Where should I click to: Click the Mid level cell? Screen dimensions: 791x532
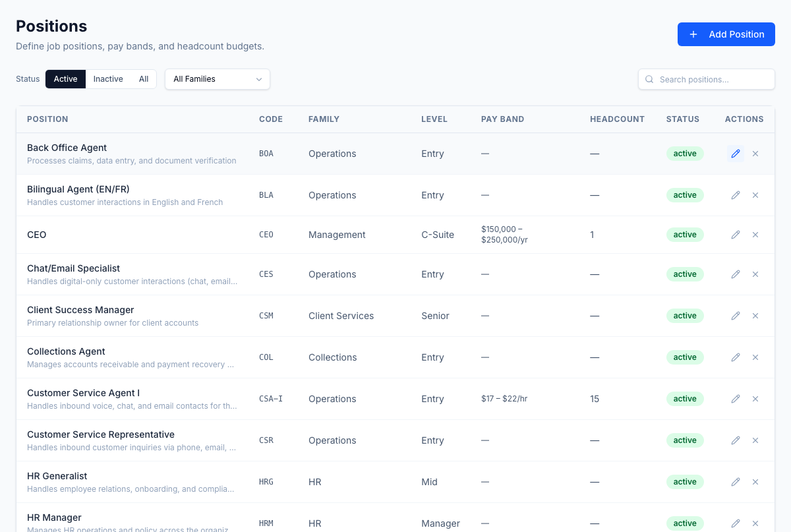click(x=429, y=482)
